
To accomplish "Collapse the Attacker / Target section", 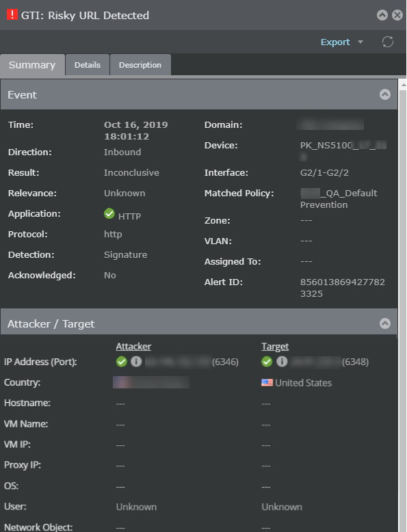I will click(x=385, y=323).
